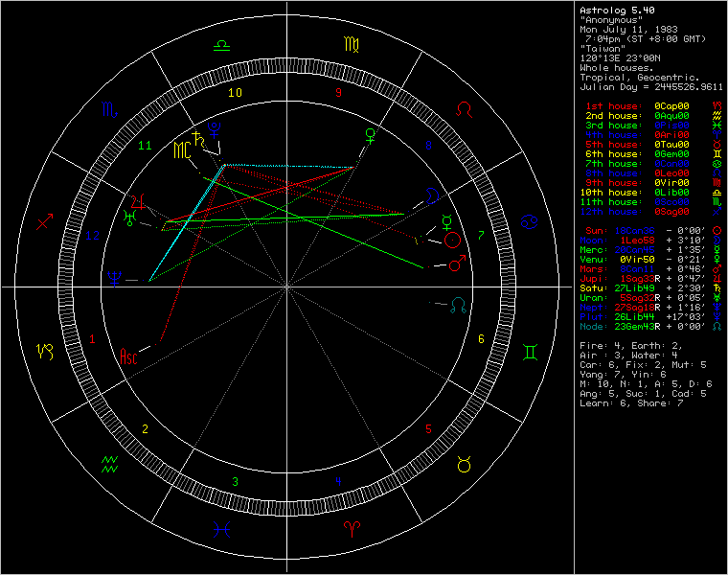
Task: Click the red Asc label in the chart
Action: [128, 357]
